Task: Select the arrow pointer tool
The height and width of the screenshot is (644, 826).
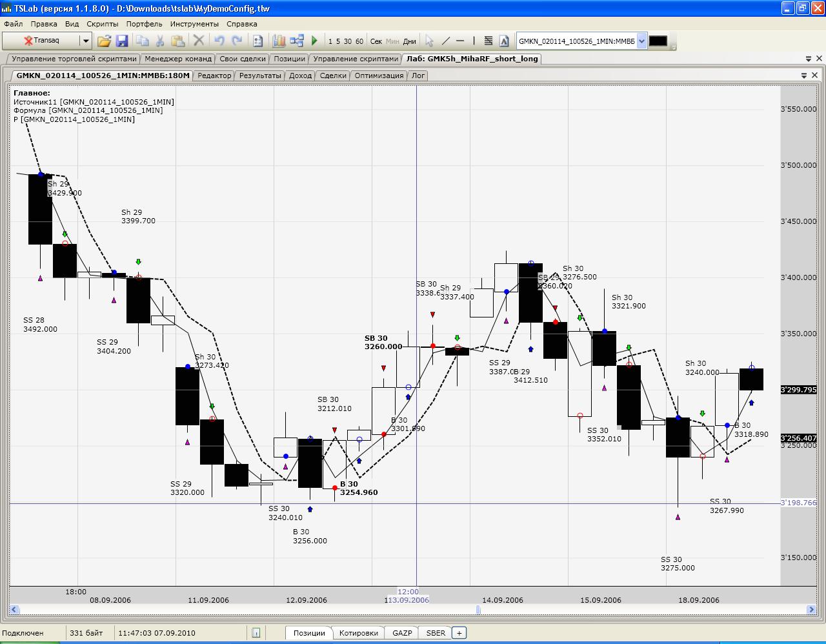Action: [430, 41]
